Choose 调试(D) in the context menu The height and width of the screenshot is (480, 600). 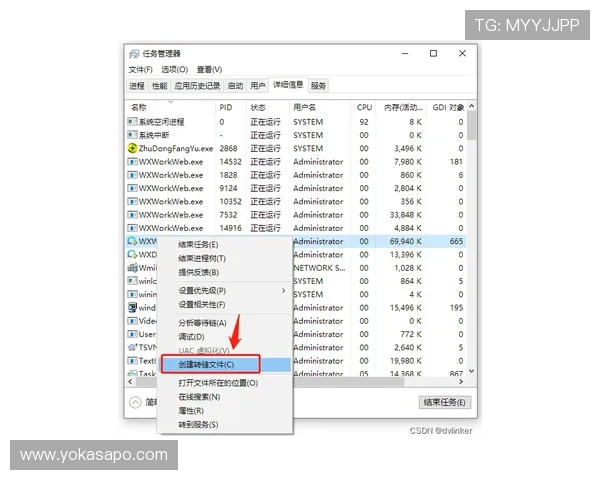(x=225, y=337)
